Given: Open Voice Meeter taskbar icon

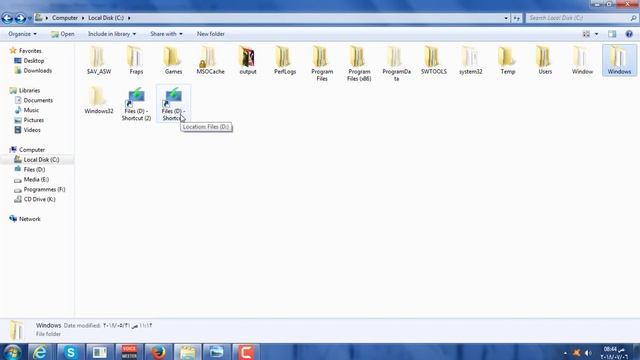Looking at the screenshot, I should (129, 352).
